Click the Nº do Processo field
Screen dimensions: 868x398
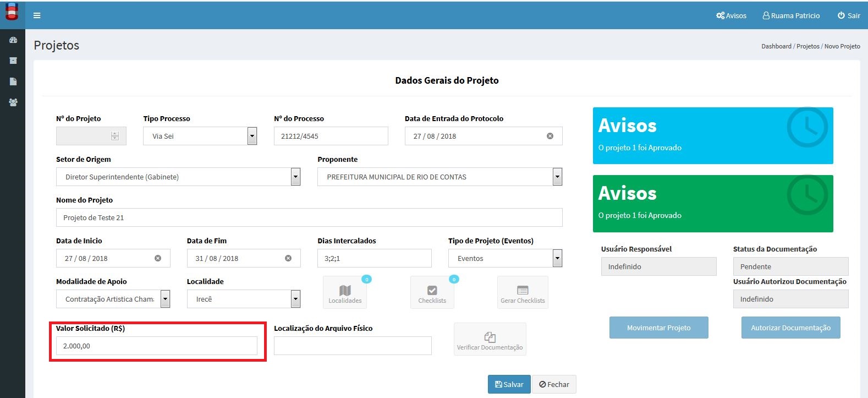tap(331, 136)
